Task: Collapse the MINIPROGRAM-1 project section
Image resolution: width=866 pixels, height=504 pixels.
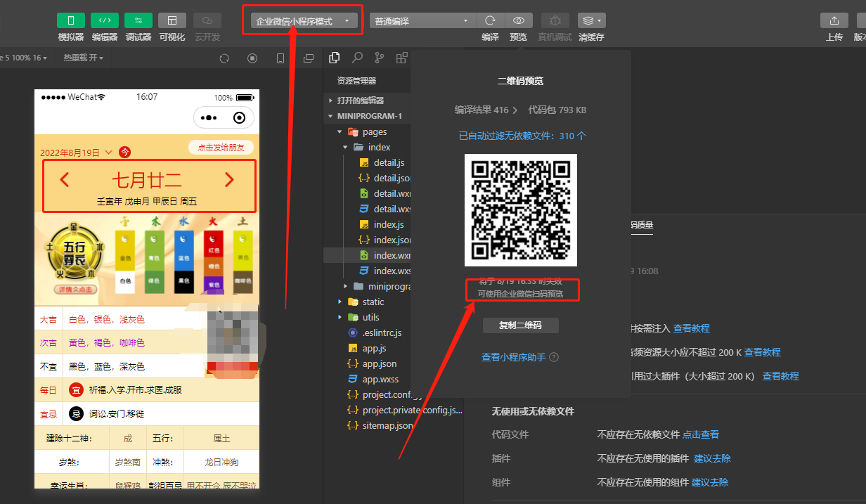Action: (368, 116)
